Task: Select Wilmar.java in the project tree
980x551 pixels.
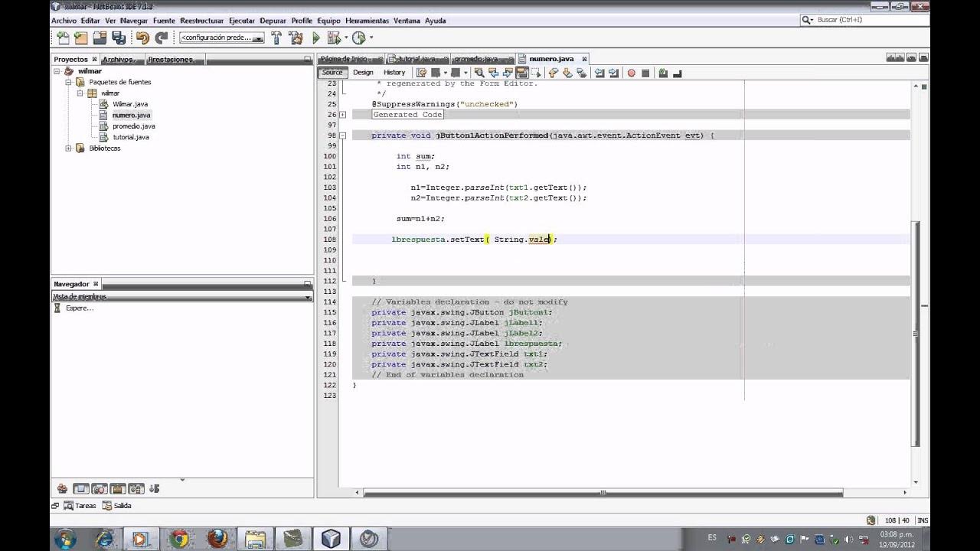Action: point(130,104)
